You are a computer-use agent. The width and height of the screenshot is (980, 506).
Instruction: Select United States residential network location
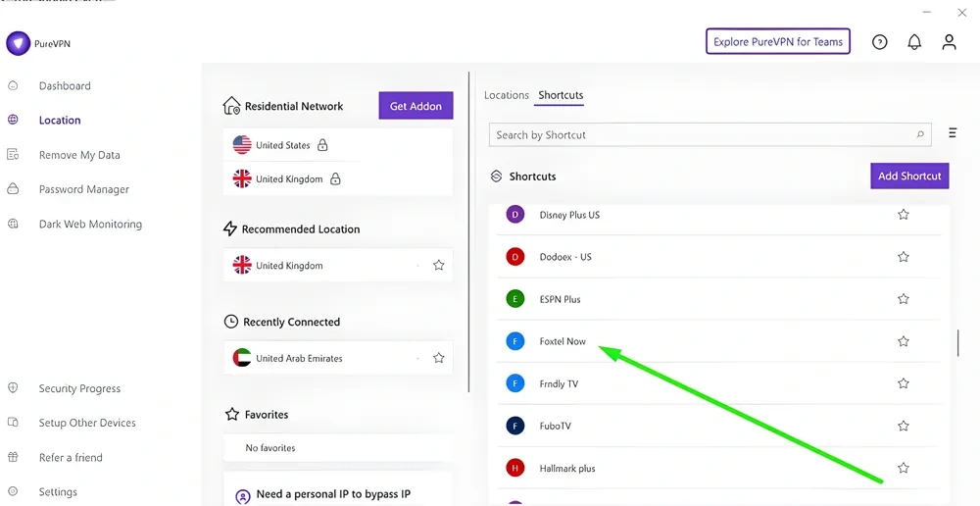pyautogui.click(x=337, y=145)
